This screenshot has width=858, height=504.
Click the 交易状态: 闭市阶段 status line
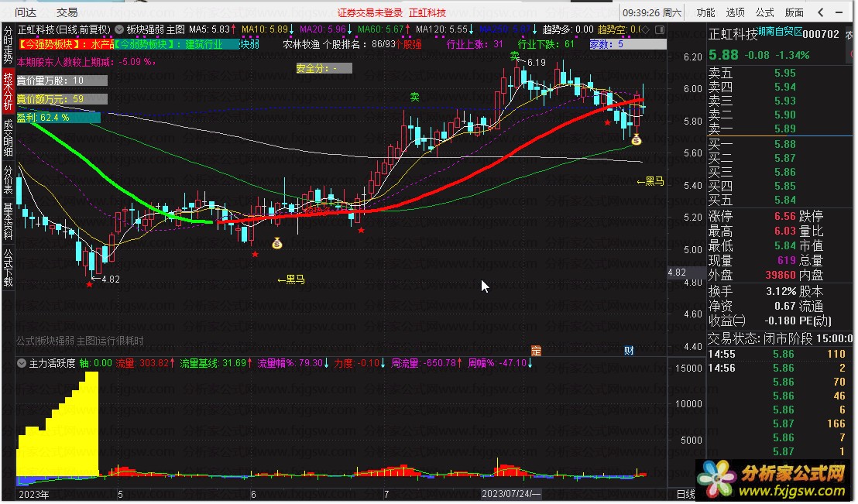[780, 339]
